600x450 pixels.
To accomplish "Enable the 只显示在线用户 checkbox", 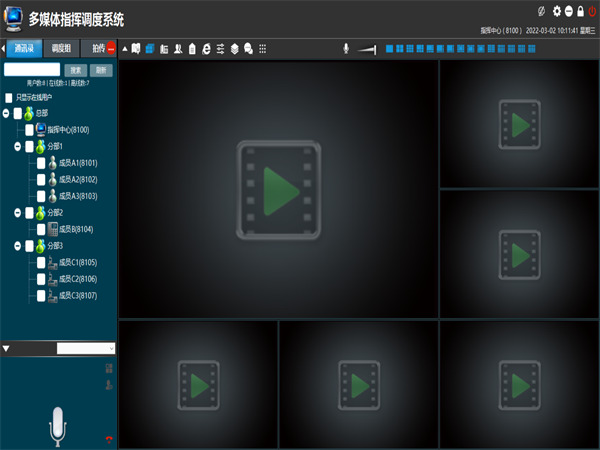I will pos(9,98).
